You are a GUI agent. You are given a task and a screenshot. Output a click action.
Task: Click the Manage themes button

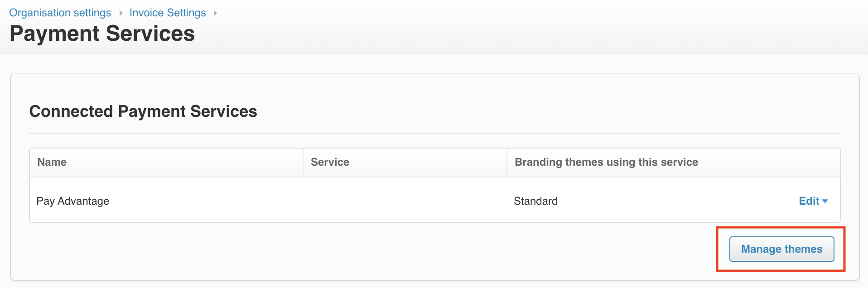[781, 249]
